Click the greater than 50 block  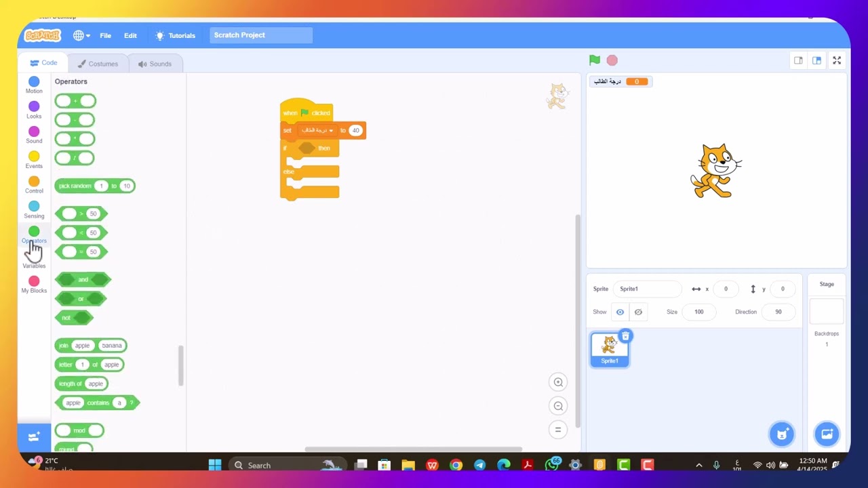81,213
